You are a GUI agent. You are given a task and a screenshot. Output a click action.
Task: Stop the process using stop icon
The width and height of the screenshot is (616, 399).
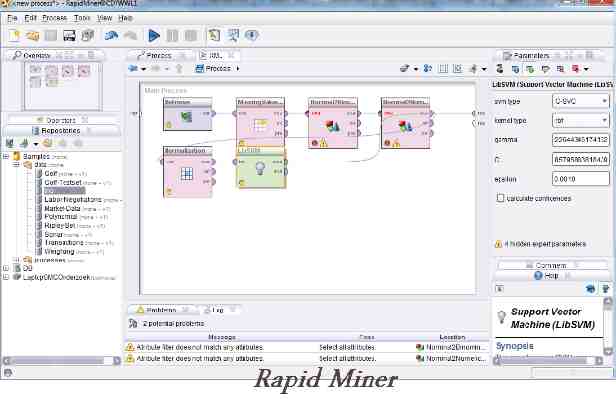click(191, 36)
